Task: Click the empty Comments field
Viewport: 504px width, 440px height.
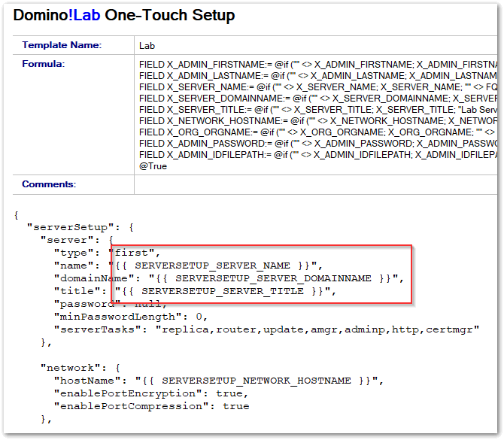Action: tap(316, 184)
